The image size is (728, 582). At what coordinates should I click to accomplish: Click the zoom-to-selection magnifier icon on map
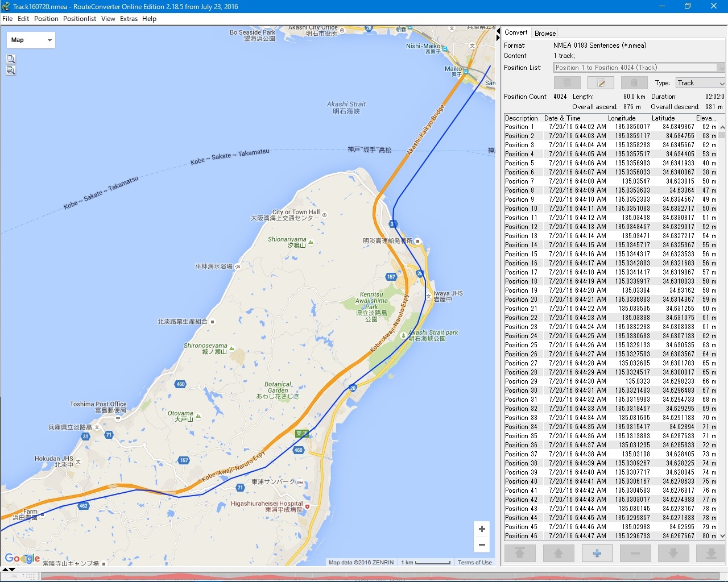[11, 59]
